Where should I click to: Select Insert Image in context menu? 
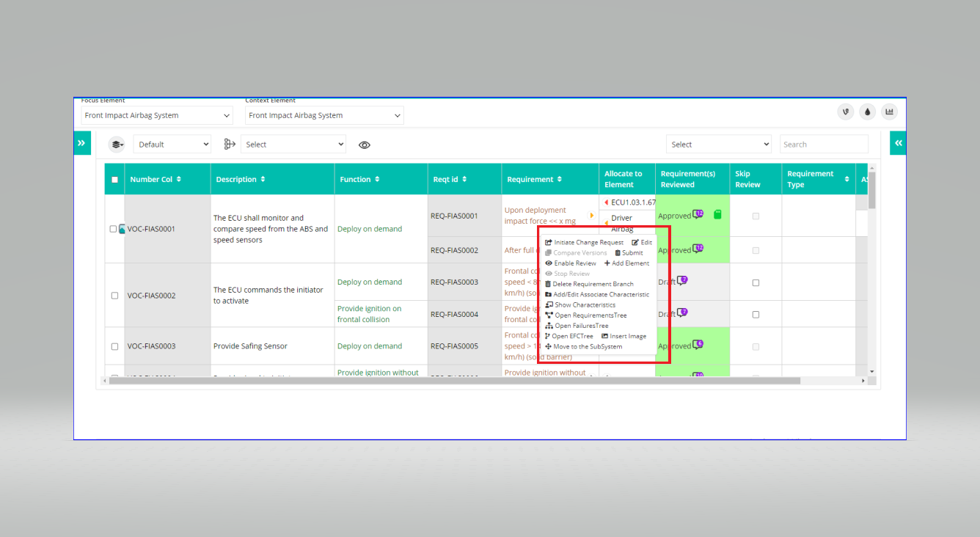pyautogui.click(x=624, y=336)
